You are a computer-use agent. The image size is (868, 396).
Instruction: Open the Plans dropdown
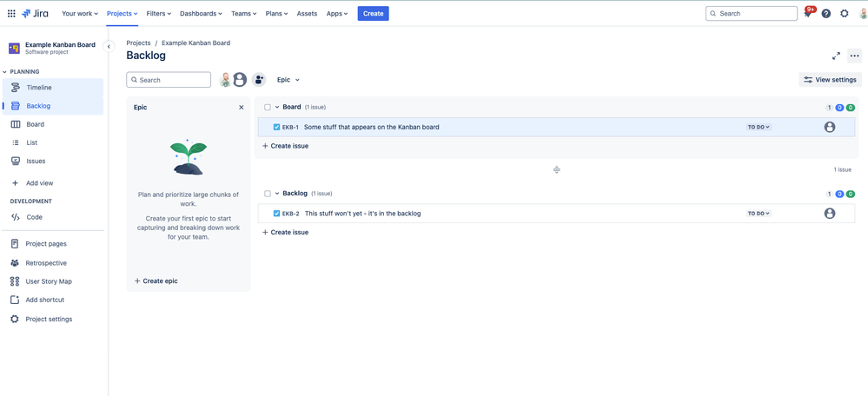pos(277,13)
